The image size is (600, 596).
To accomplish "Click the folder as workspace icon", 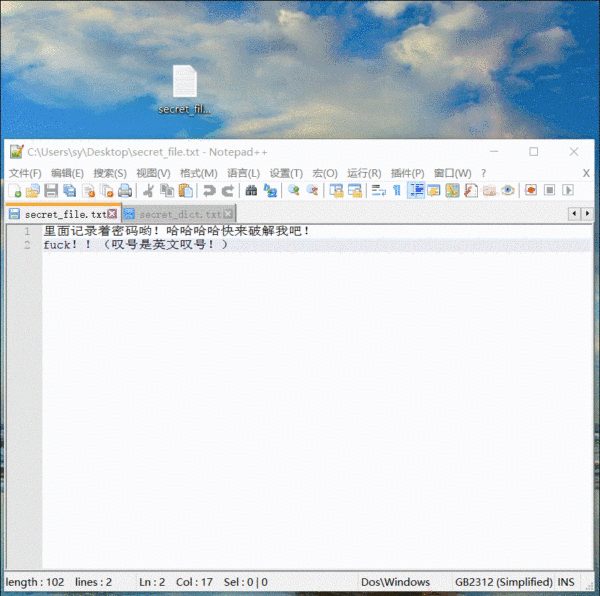I will click(489, 190).
